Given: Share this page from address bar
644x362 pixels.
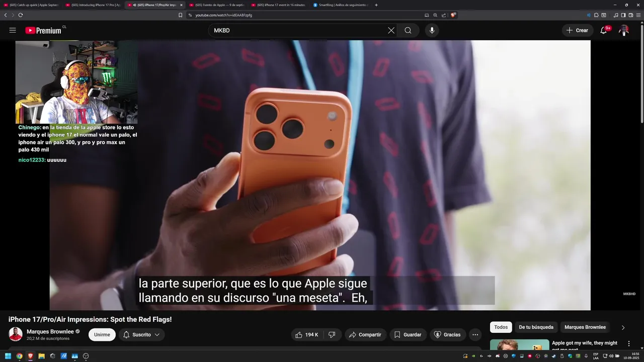Looking at the screenshot, I should click(443, 15).
